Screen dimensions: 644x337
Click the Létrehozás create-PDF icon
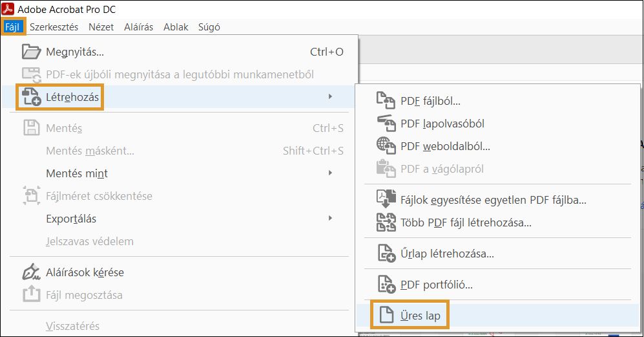coord(31,96)
